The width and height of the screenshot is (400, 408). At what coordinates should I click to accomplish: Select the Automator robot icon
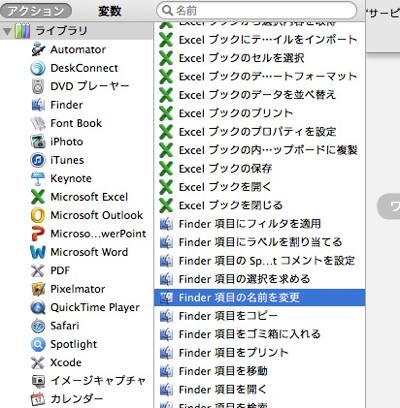click(38, 49)
